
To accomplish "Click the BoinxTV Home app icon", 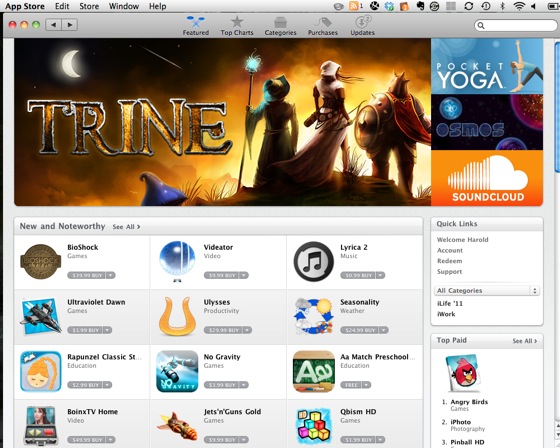I will pyautogui.click(x=40, y=426).
